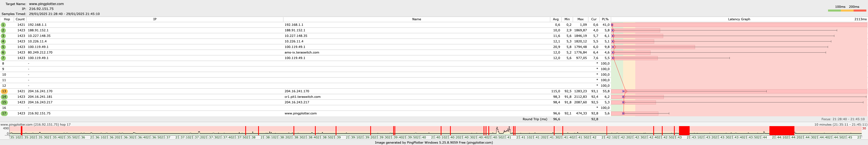Click the red legend bar segment
The width and height of the screenshot is (868, 145).
click(x=860, y=11)
